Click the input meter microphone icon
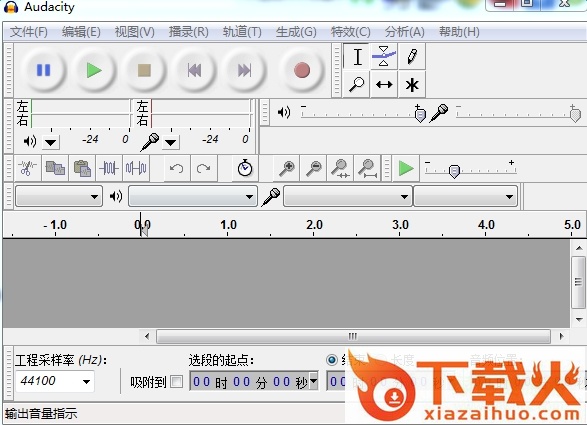Screen dimensions: 587x425 (x=150, y=142)
